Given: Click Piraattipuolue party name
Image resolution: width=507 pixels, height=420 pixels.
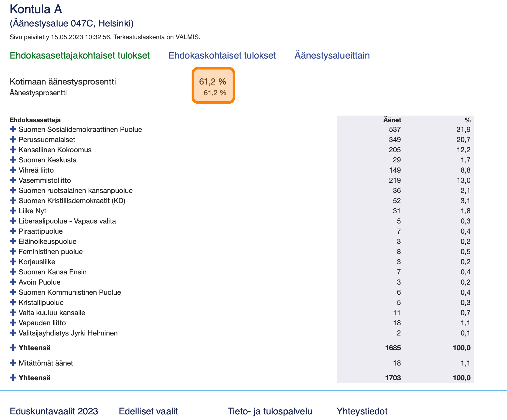Looking at the screenshot, I should (x=41, y=231).
